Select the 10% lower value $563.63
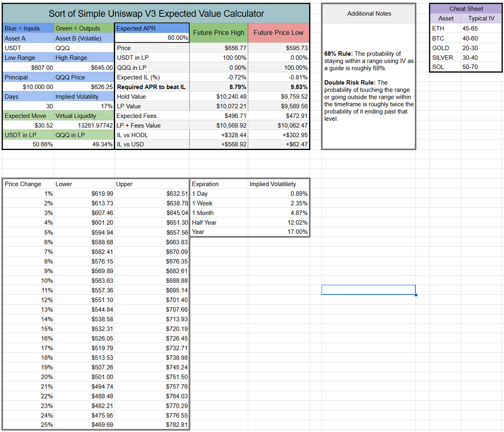 coord(84,280)
